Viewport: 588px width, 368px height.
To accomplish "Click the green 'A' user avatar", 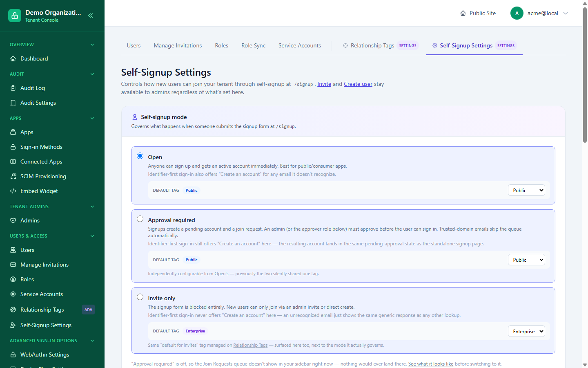I will point(517,13).
